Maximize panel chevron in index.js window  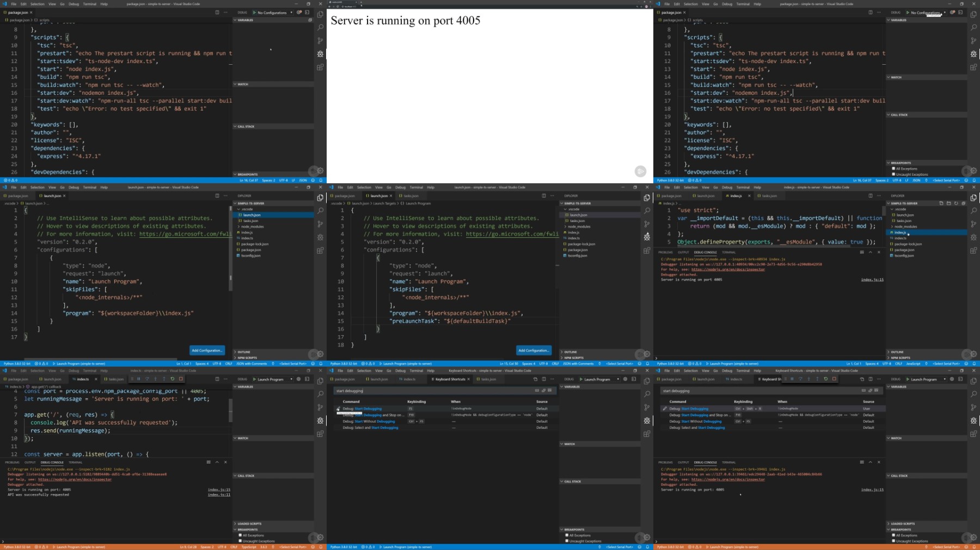(x=871, y=252)
